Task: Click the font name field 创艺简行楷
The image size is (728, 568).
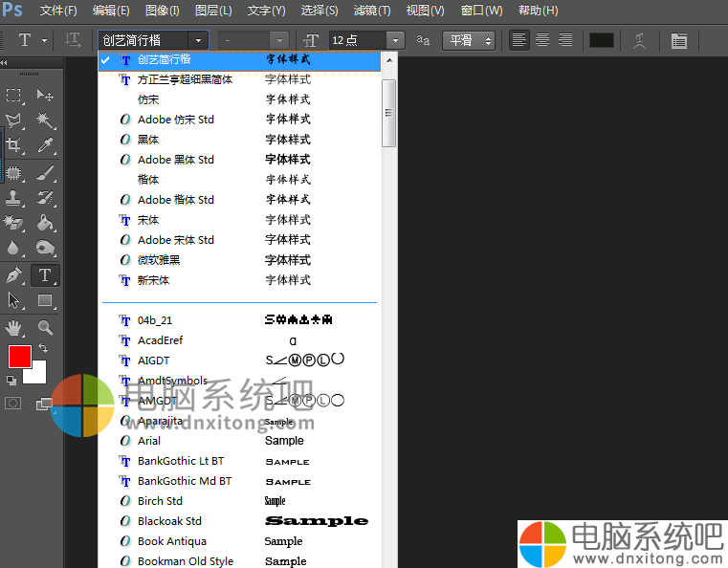Action: [143, 40]
